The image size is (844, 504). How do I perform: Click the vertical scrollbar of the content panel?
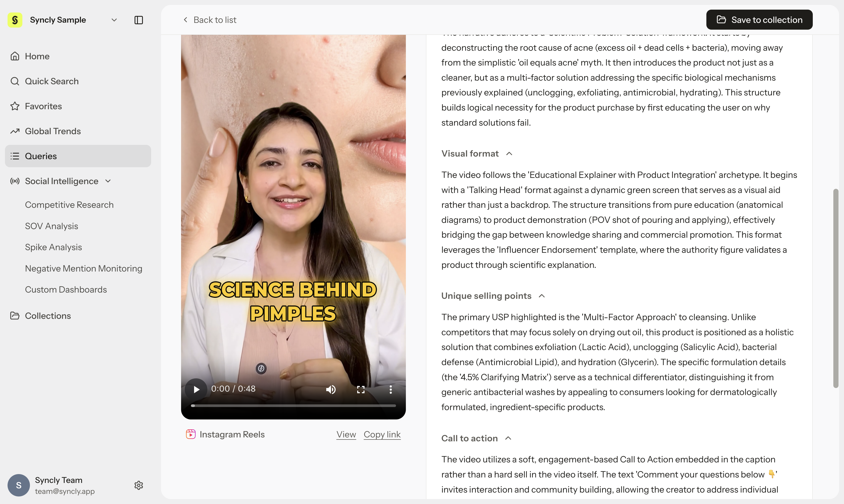point(836,288)
